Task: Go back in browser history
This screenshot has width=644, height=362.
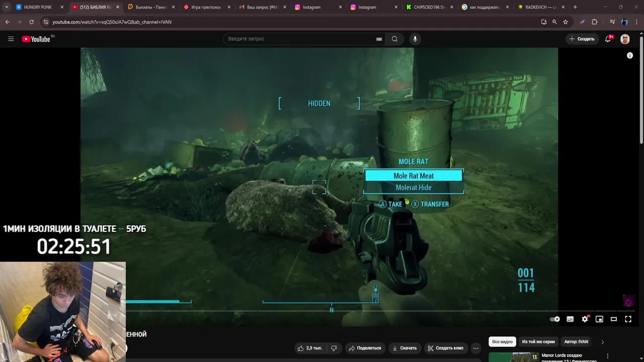Action: pyautogui.click(x=7, y=22)
